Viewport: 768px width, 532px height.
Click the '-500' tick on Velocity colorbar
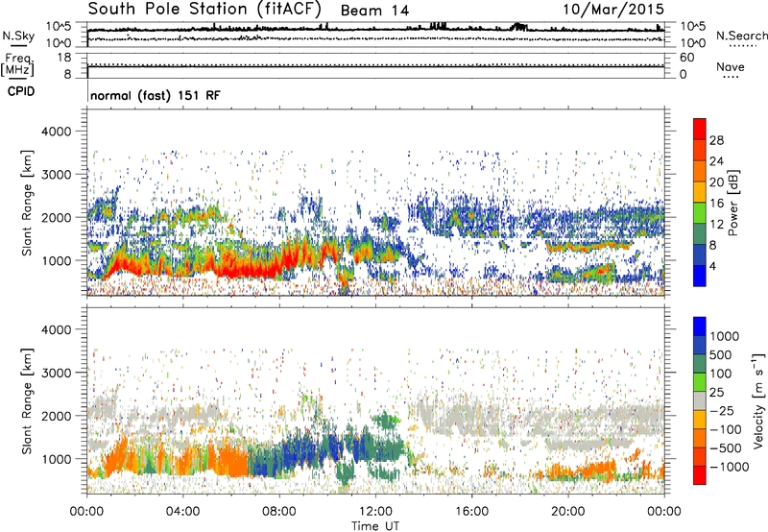[726, 448]
